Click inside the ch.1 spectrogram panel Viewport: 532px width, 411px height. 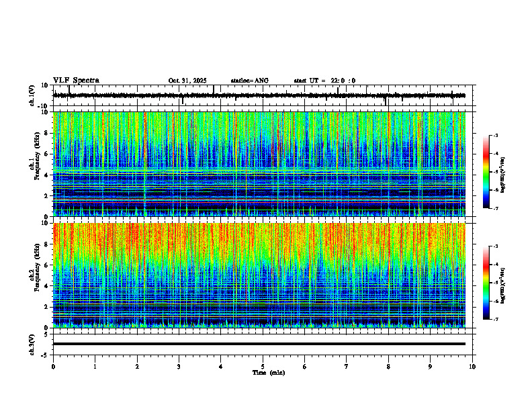[x=259, y=164]
